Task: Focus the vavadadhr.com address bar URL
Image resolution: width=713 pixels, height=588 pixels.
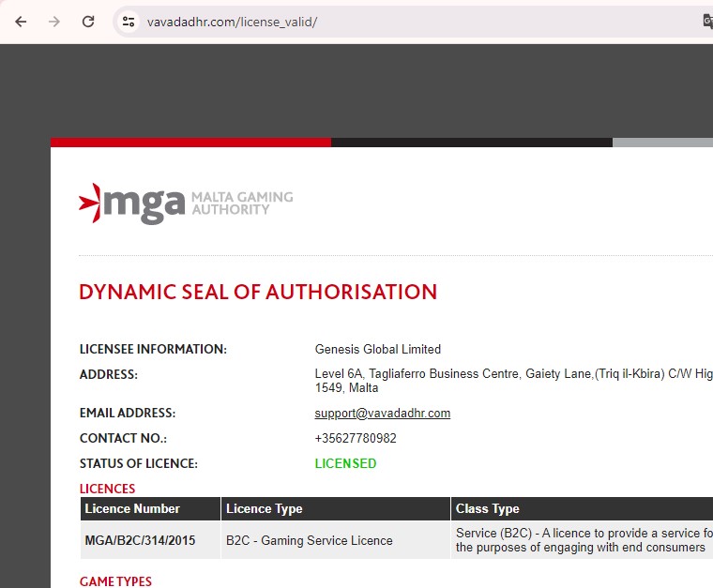Action: pos(232,22)
